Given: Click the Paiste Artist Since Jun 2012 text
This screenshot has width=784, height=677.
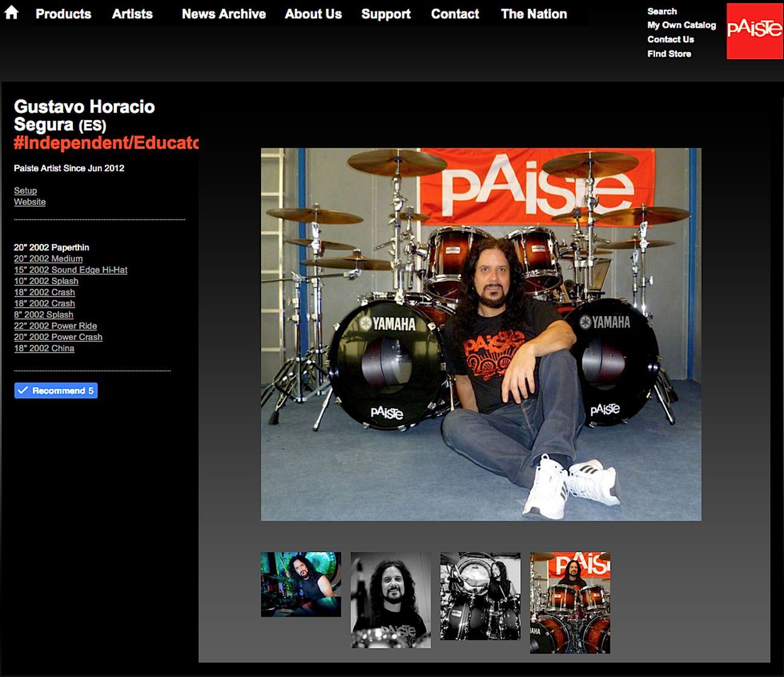Looking at the screenshot, I should pyautogui.click(x=69, y=168).
